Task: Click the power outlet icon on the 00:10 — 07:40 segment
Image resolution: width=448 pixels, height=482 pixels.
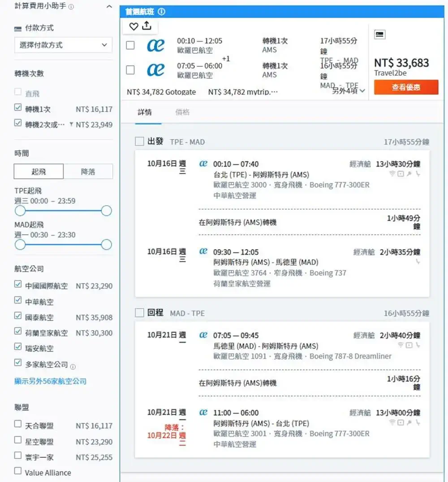Action: click(x=409, y=174)
